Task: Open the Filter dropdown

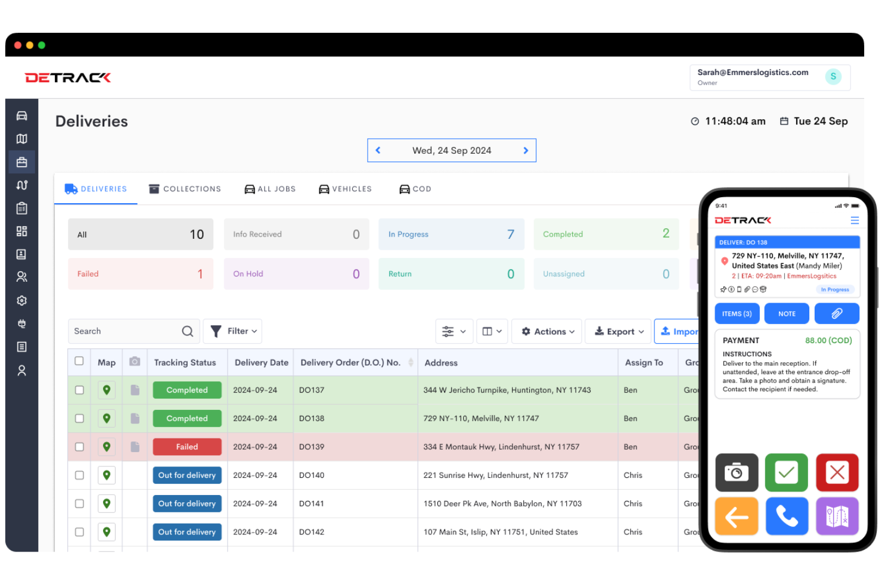Action: [x=232, y=331]
